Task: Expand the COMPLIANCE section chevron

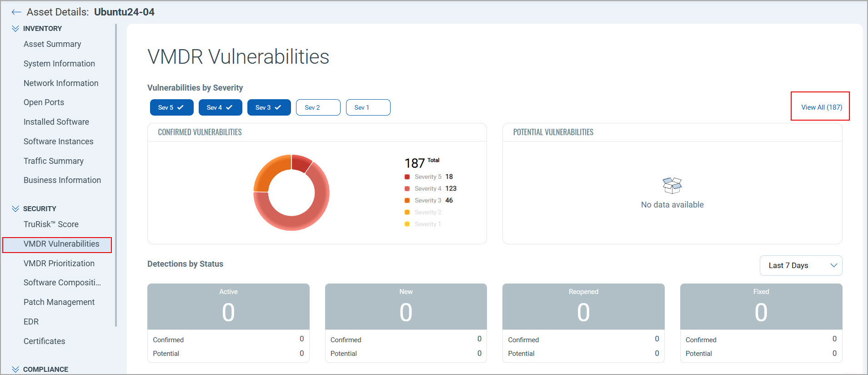Action: 15,369
